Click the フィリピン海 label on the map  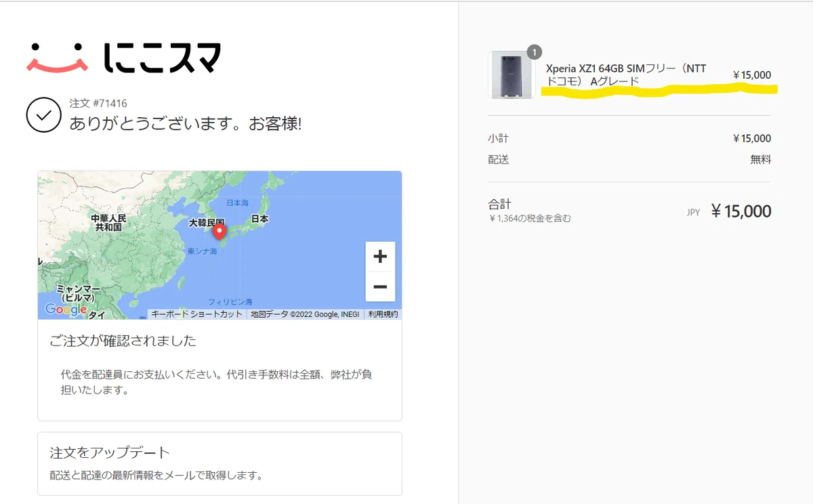(230, 301)
